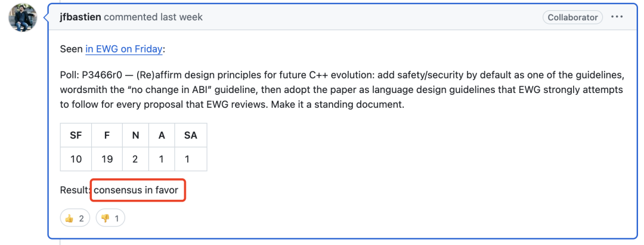Click the vote count under the N column
This screenshot has width=644, height=245.
(135, 159)
